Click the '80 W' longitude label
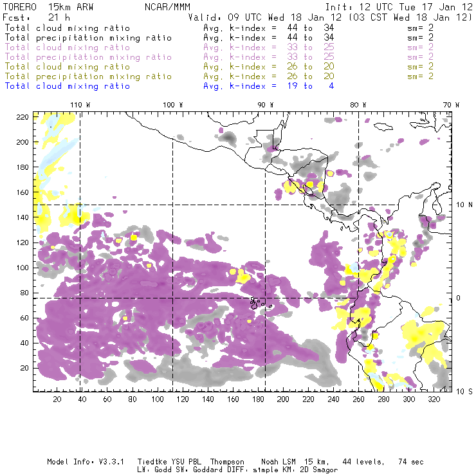This screenshot has width=476, height=476. point(358,105)
